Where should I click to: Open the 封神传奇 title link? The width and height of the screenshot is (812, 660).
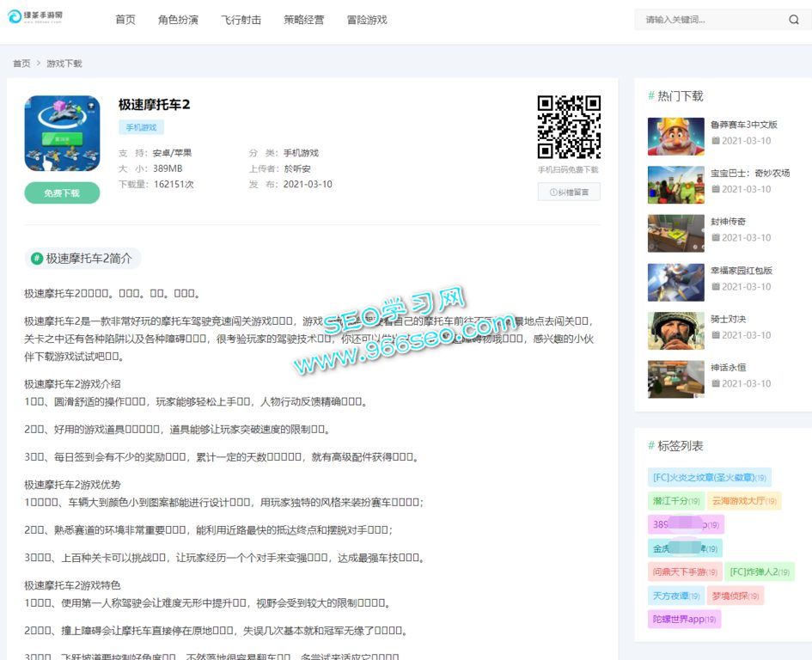(728, 221)
